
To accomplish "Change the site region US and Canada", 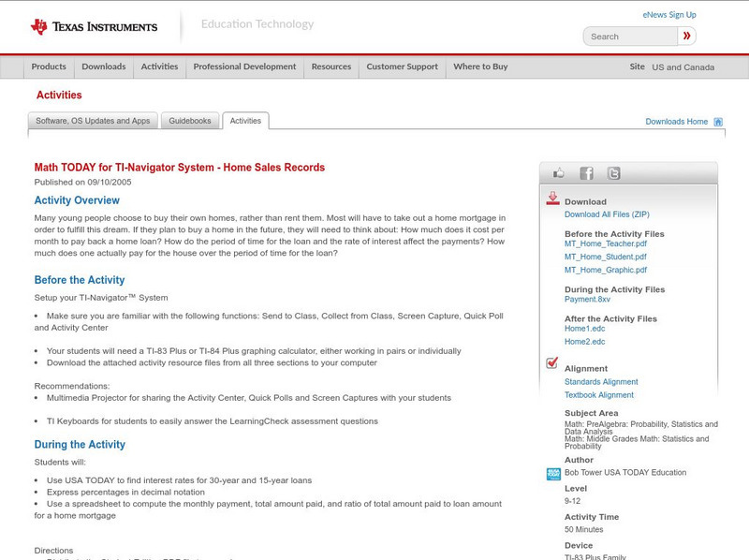I will click(x=683, y=67).
